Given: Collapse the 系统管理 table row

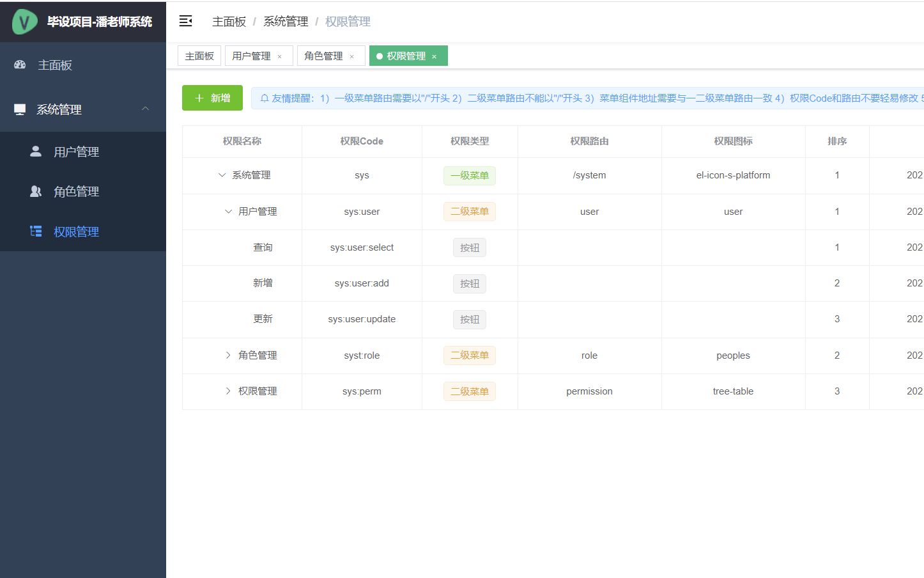Looking at the screenshot, I should (222, 175).
